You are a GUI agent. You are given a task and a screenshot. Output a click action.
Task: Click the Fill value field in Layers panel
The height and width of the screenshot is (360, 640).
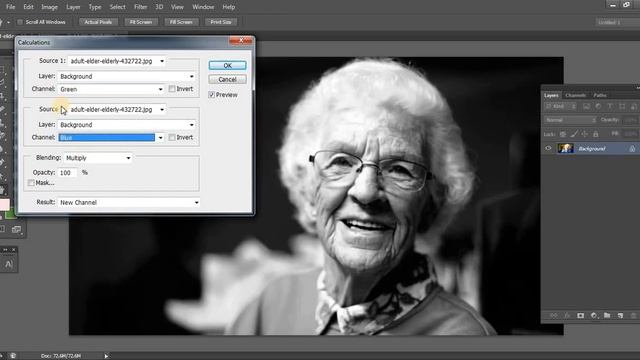click(x=630, y=134)
